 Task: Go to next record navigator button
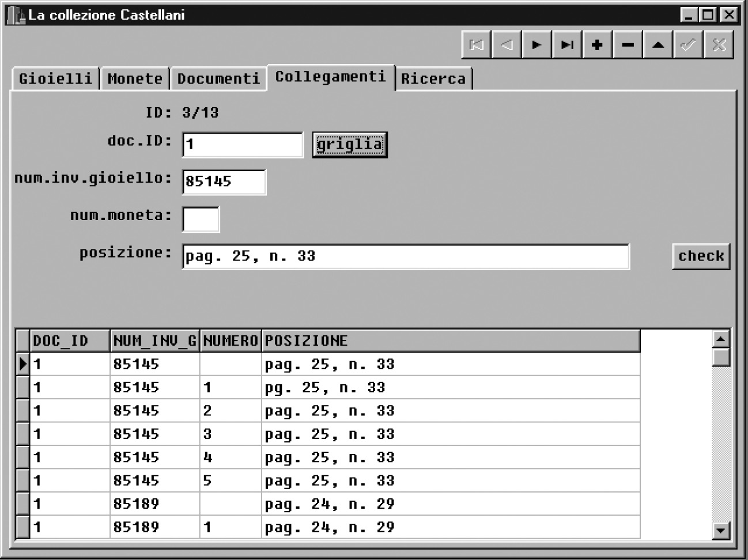coord(537,45)
